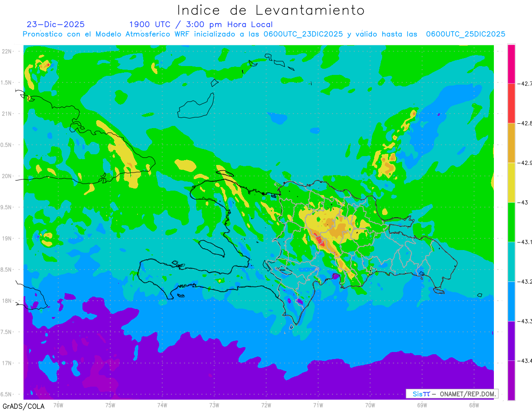Click the violet segment at the color bar bottom
532x411 pixels.
pos(511,380)
